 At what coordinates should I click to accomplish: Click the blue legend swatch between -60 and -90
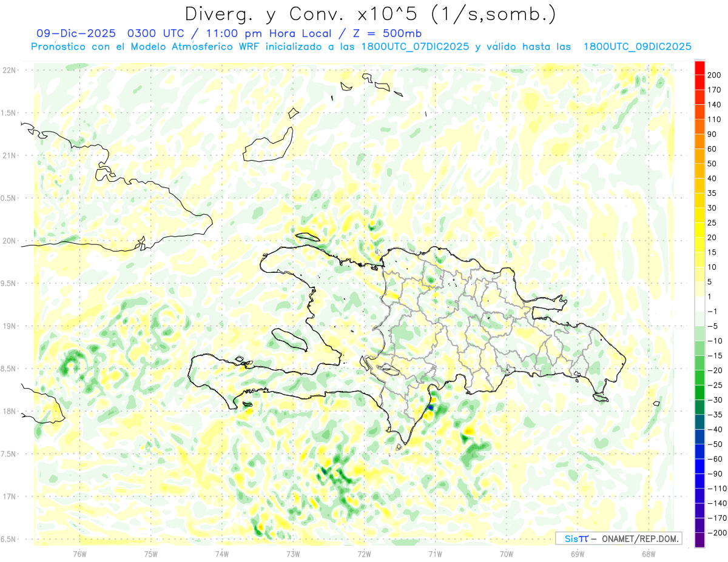pyautogui.click(x=699, y=466)
